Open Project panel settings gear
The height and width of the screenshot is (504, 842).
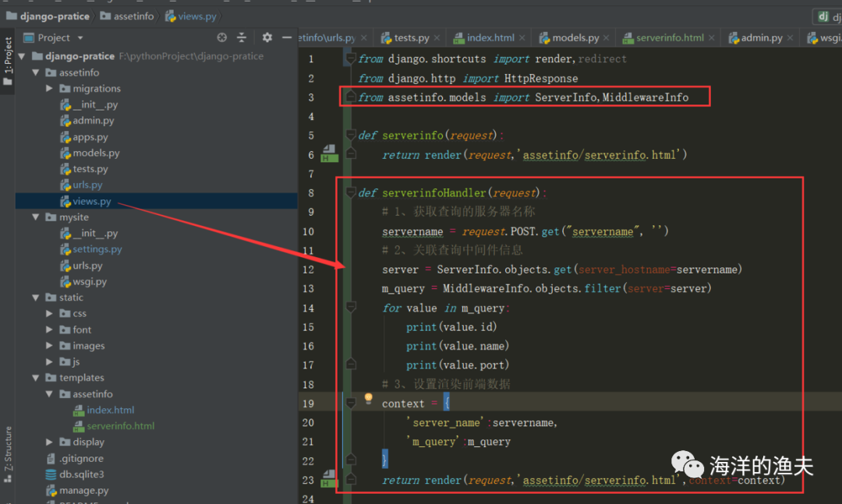tap(267, 37)
